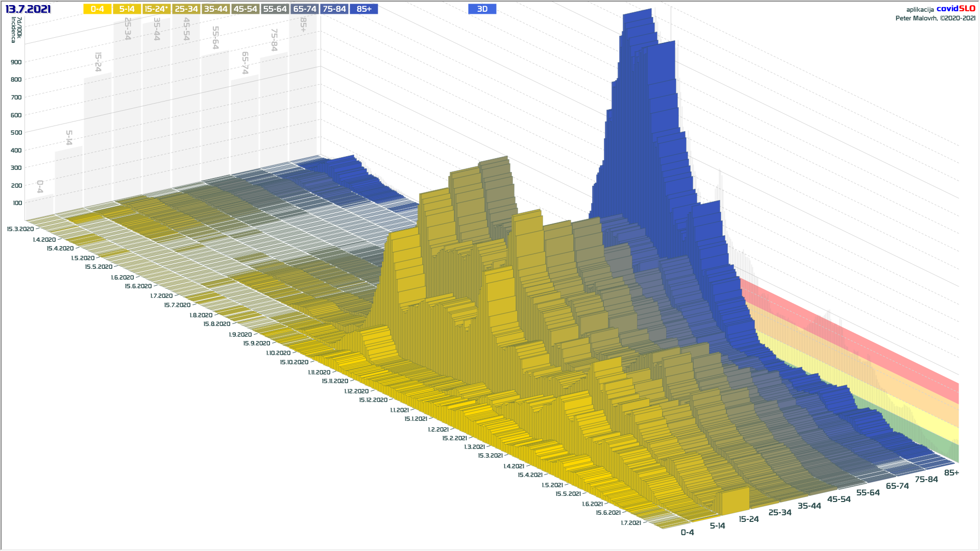Select the 65-74 legend color swatch
The height and width of the screenshot is (551, 980).
pos(305,9)
